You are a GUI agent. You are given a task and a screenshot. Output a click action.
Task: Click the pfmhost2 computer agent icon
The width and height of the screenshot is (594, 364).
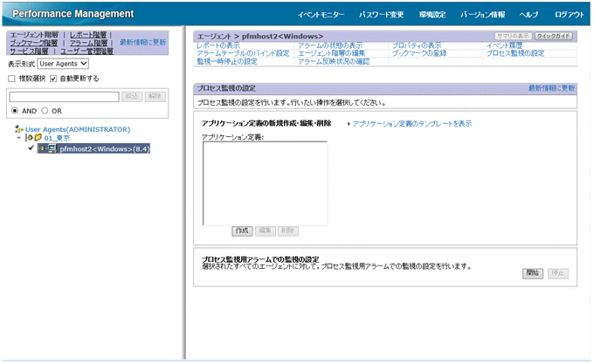pos(52,148)
